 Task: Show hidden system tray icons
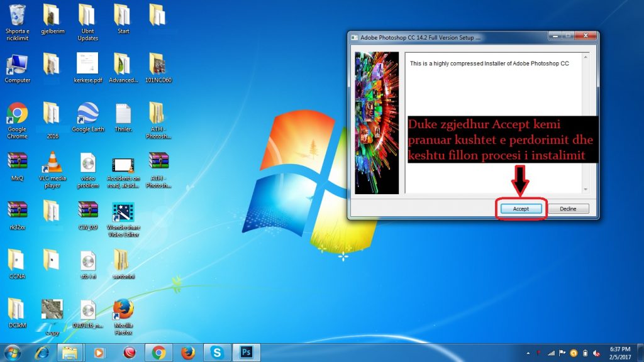point(528,353)
